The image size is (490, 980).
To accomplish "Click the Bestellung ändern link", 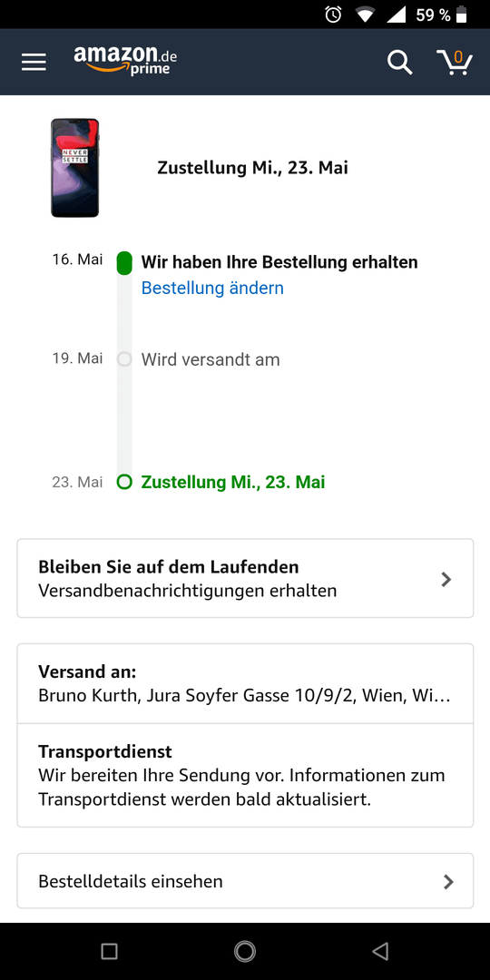I will point(212,289).
